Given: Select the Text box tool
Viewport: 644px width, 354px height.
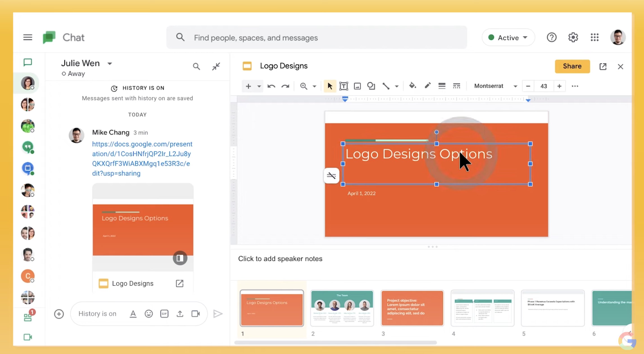Looking at the screenshot, I should point(343,86).
